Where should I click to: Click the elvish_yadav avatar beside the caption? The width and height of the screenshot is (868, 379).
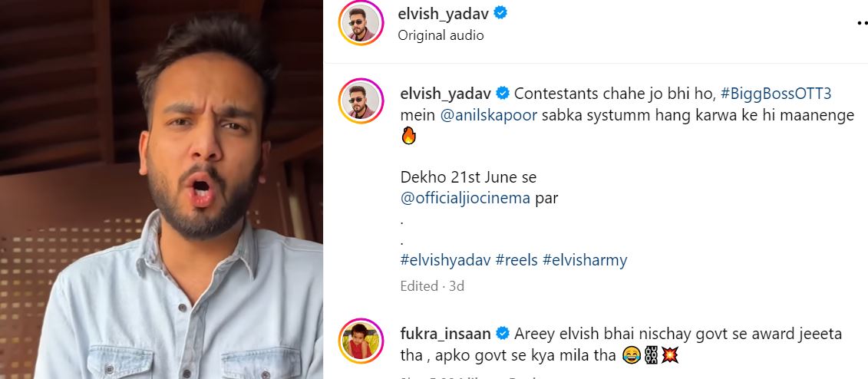click(x=361, y=101)
